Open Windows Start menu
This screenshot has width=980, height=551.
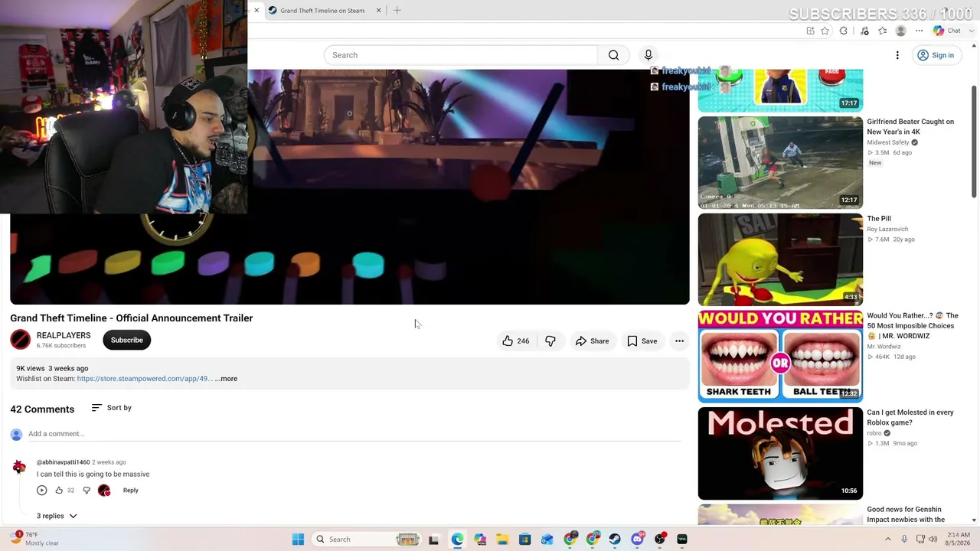coord(298,540)
